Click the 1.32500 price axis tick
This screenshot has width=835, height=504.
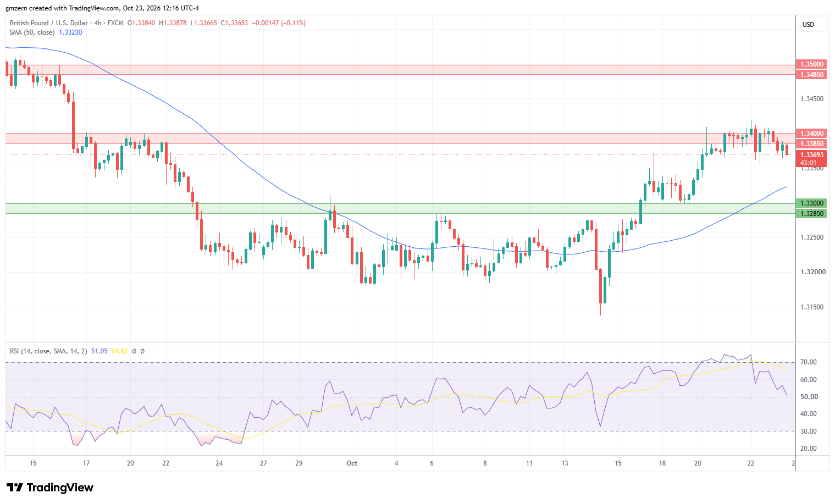pos(812,237)
